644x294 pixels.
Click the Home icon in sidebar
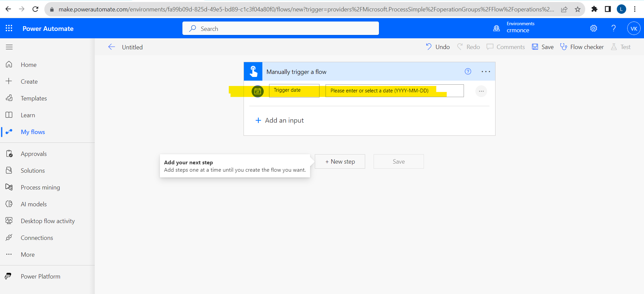[9, 64]
